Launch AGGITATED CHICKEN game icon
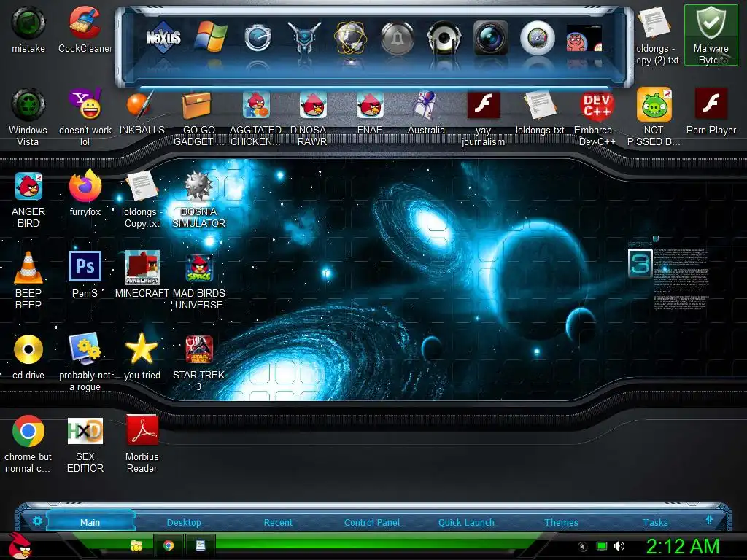The width and height of the screenshot is (747, 560). [x=255, y=117]
